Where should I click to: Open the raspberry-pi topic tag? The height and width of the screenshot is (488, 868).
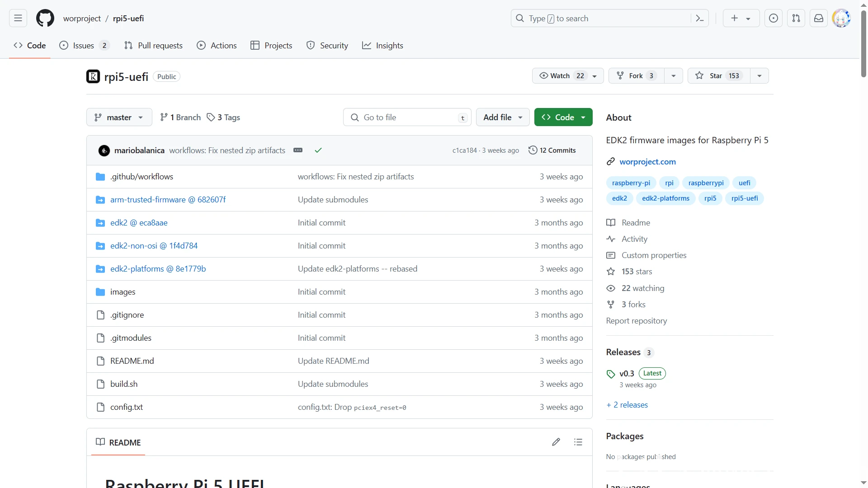point(631,183)
